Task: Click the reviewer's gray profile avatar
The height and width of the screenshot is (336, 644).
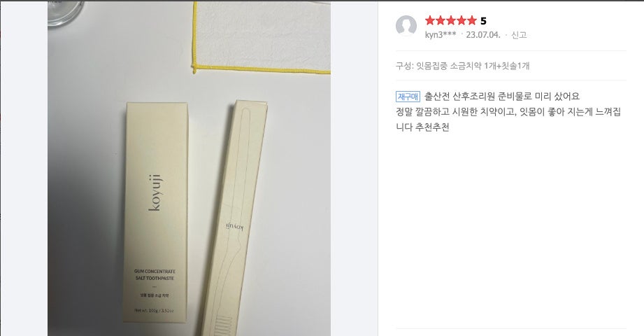Action: coord(406,27)
